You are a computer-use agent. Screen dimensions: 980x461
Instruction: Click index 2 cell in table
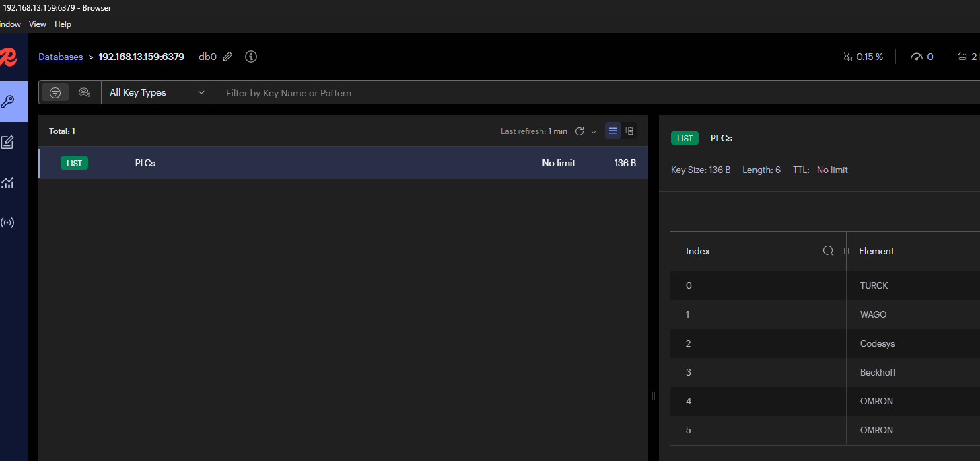758,343
